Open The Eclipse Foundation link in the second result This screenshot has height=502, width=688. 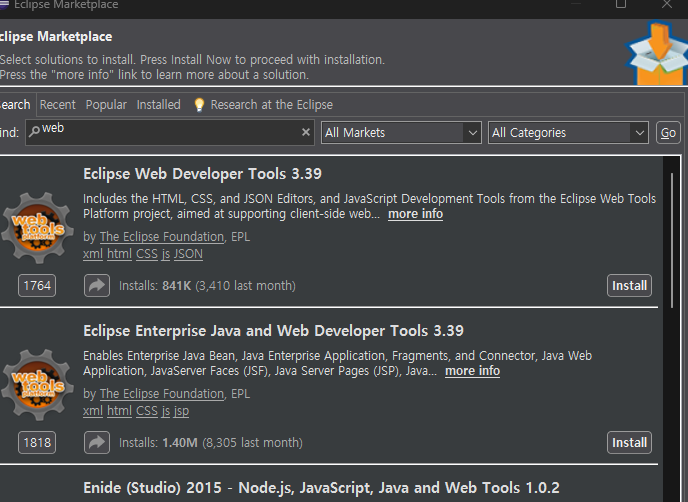(162, 394)
